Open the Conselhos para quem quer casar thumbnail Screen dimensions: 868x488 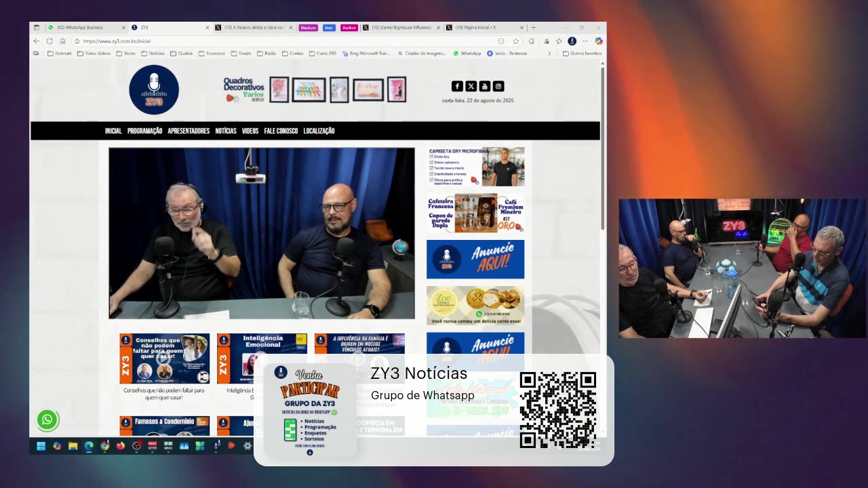click(165, 359)
